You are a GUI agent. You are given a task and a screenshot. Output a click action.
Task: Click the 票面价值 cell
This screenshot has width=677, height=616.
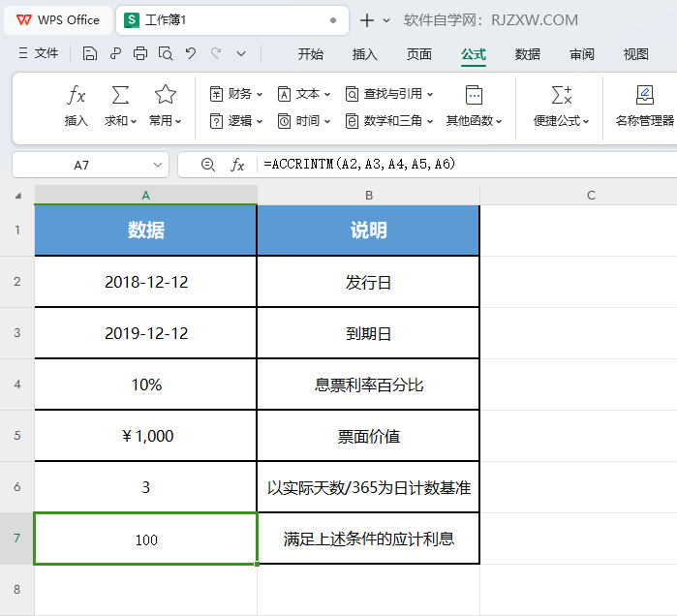coord(368,436)
